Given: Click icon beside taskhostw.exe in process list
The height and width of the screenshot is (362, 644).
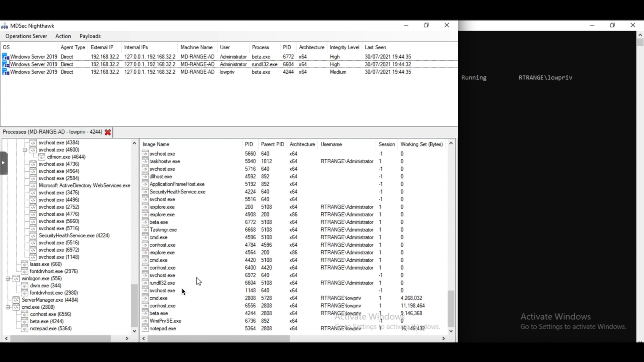Looking at the screenshot, I should pos(145,161).
